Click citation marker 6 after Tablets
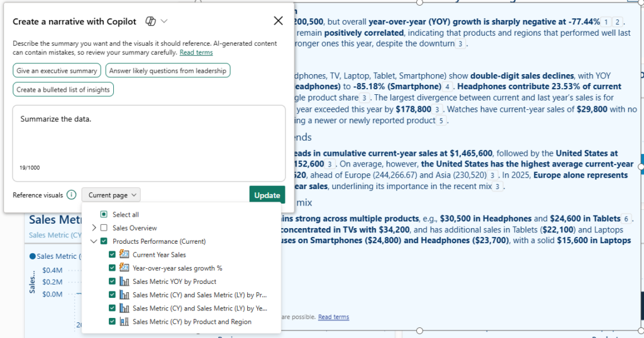644x338 pixels. pyautogui.click(x=626, y=219)
